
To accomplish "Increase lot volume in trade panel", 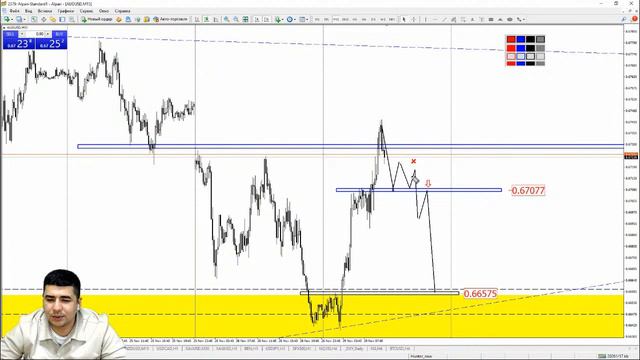I will [48, 34].
